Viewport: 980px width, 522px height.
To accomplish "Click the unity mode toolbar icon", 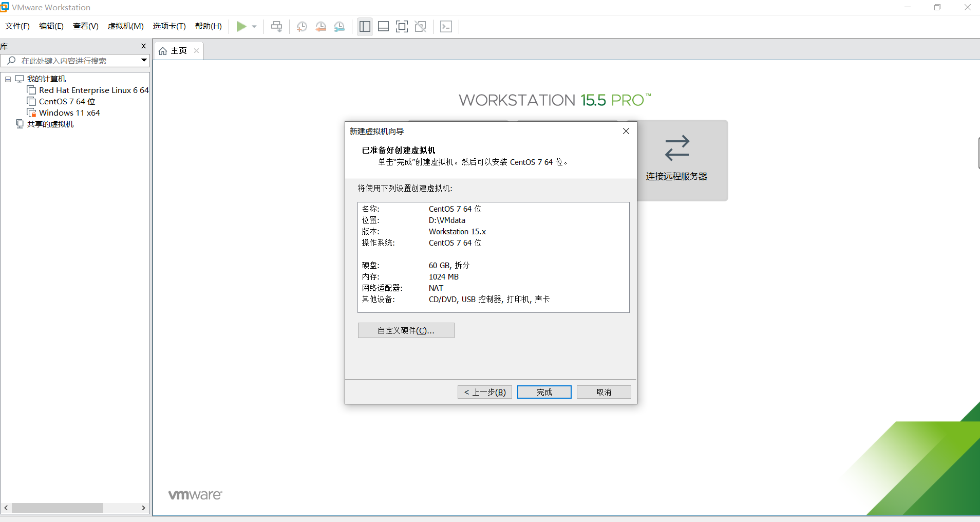I will [421, 26].
